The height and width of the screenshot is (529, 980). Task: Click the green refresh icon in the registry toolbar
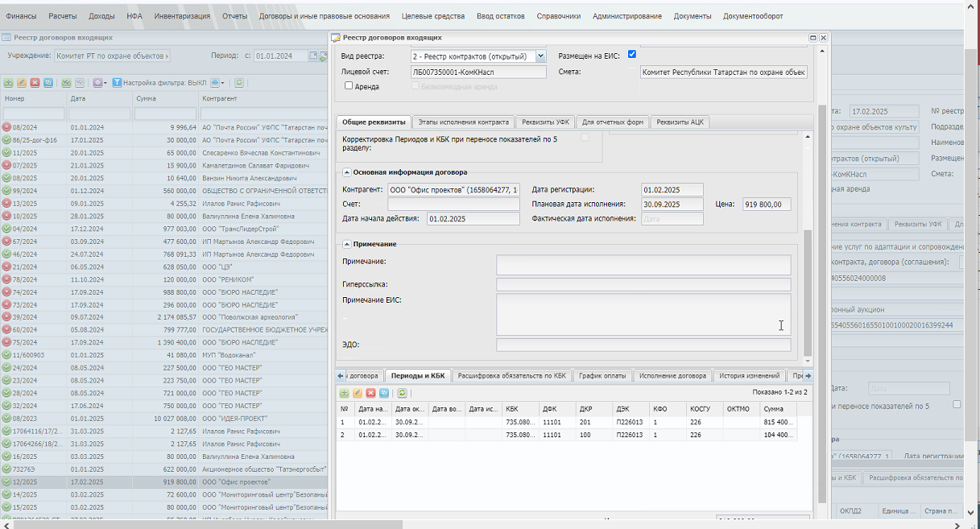tap(239, 83)
